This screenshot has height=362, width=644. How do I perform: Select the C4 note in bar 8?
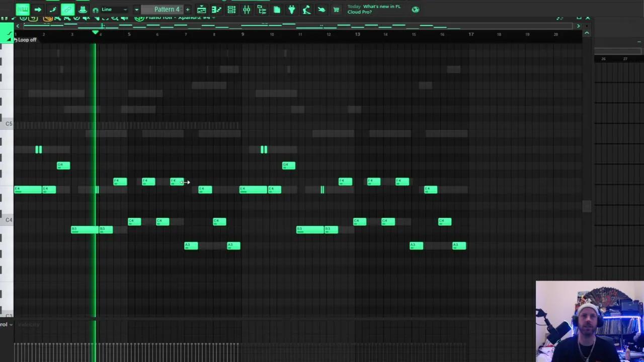(219, 222)
